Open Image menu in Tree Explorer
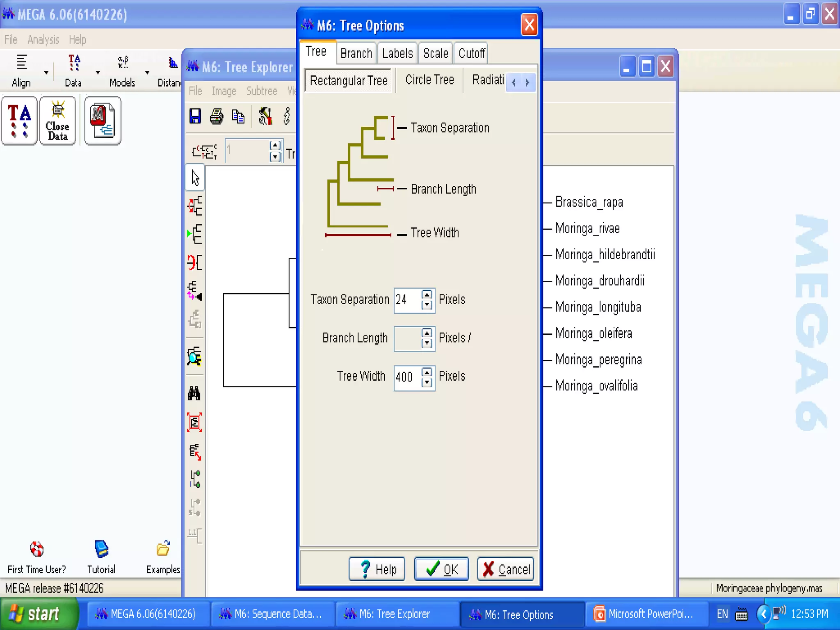 tap(224, 91)
